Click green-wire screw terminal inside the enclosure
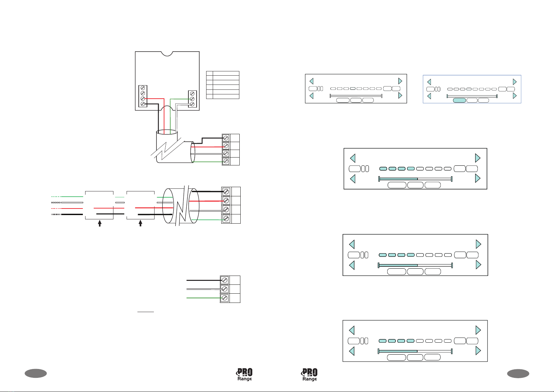 point(192,99)
